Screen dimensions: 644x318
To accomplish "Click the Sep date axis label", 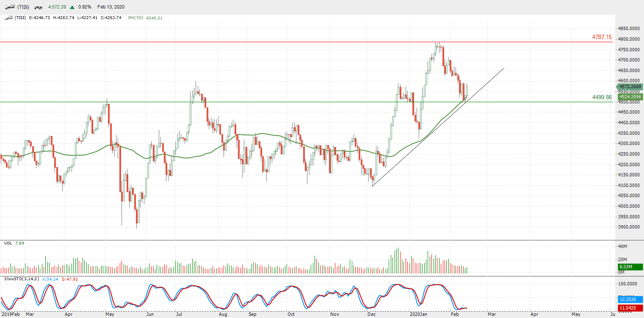I will click(x=252, y=315).
